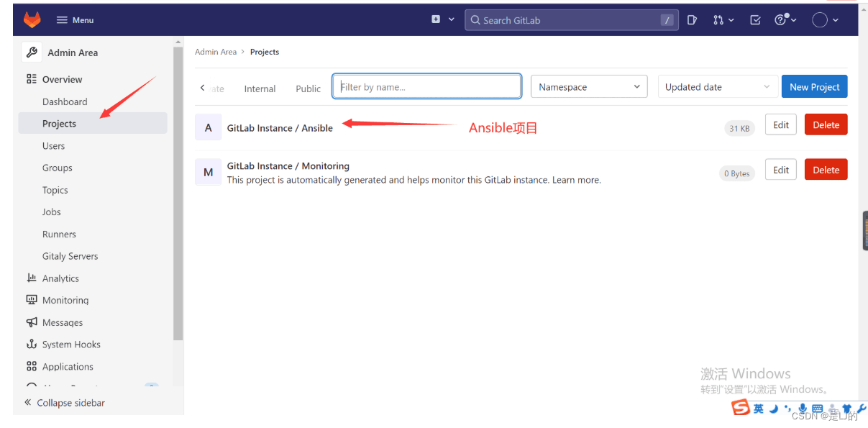Click the microphone icon in IME toolbar
The width and height of the screenshot is (868, 428).
tap(803, 409)
